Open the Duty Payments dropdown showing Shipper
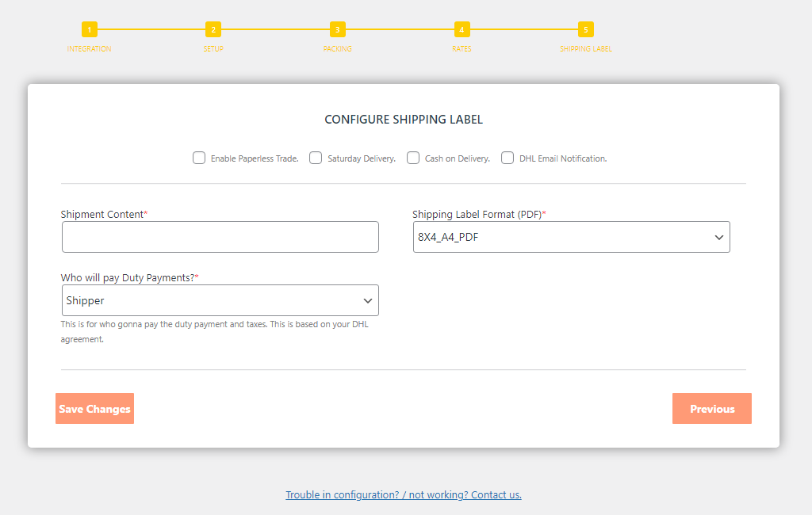Screen dimensions: 812x515 click(x=220, y=300)
